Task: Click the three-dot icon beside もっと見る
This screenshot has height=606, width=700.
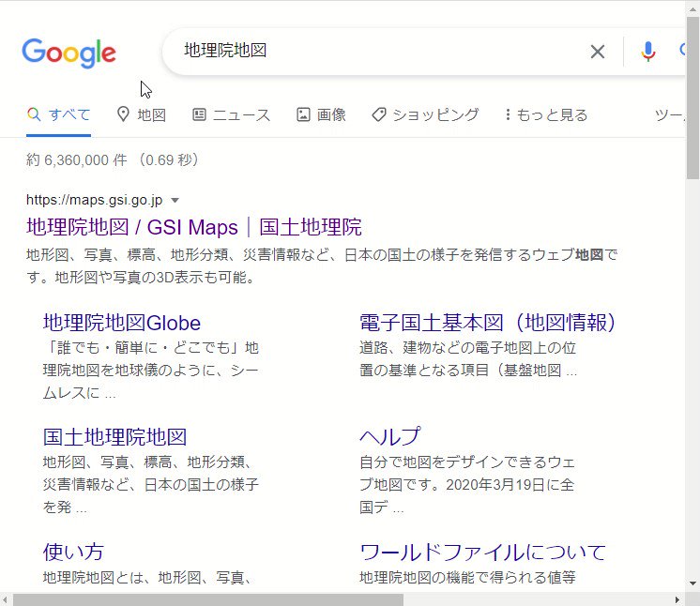Action: click(508, 114)
